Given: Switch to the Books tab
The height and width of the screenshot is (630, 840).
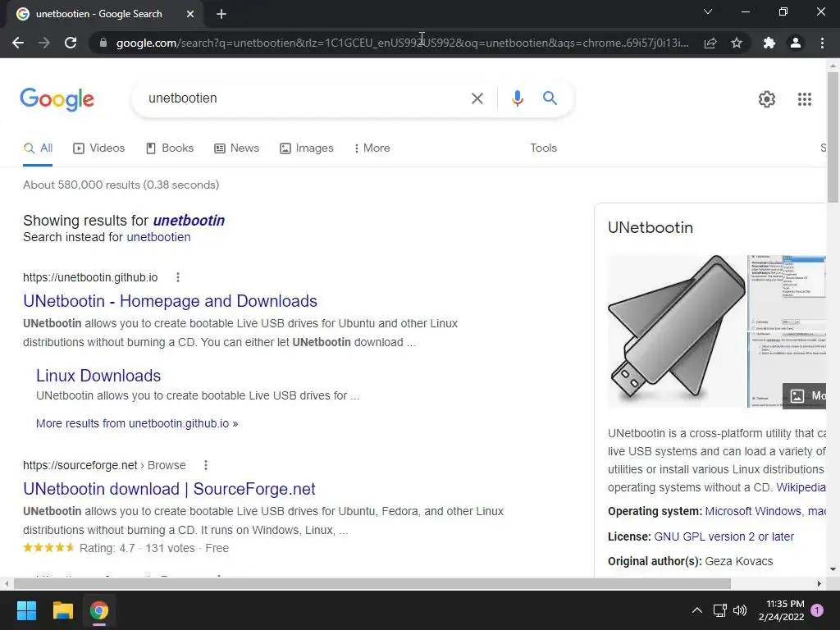Looking at the screenshot, I should 170,148.
